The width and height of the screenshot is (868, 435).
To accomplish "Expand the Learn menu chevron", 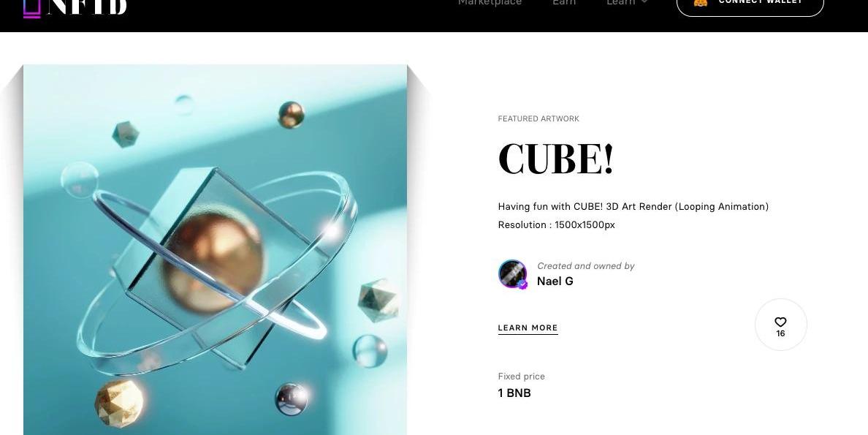I will [644, 2].
